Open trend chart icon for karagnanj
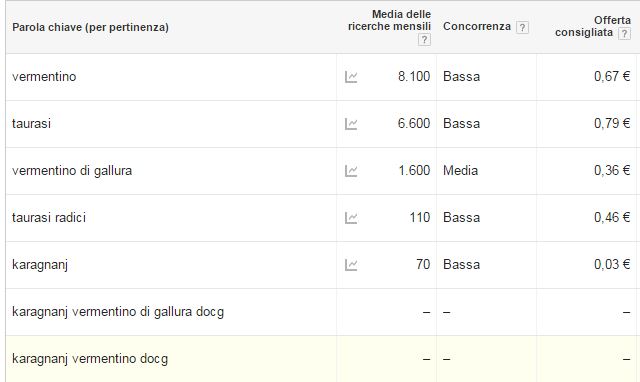This screenshot has width=640, height=382. [351, 265]
